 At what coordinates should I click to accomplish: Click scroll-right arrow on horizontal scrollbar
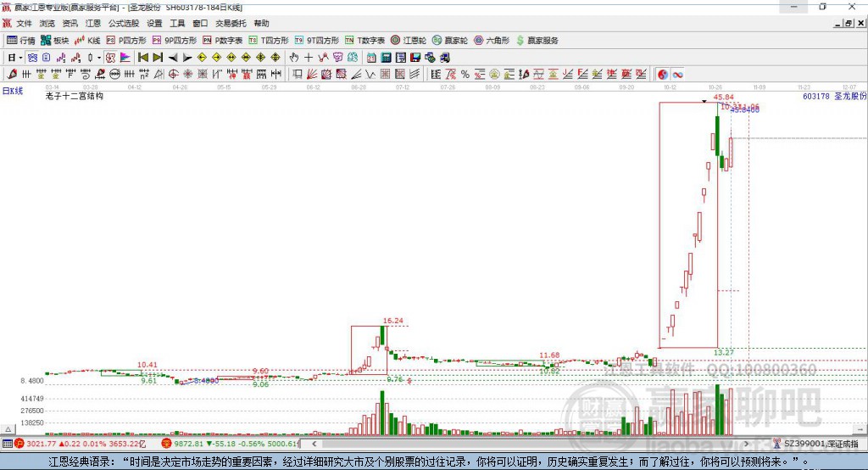click(746, 444)
